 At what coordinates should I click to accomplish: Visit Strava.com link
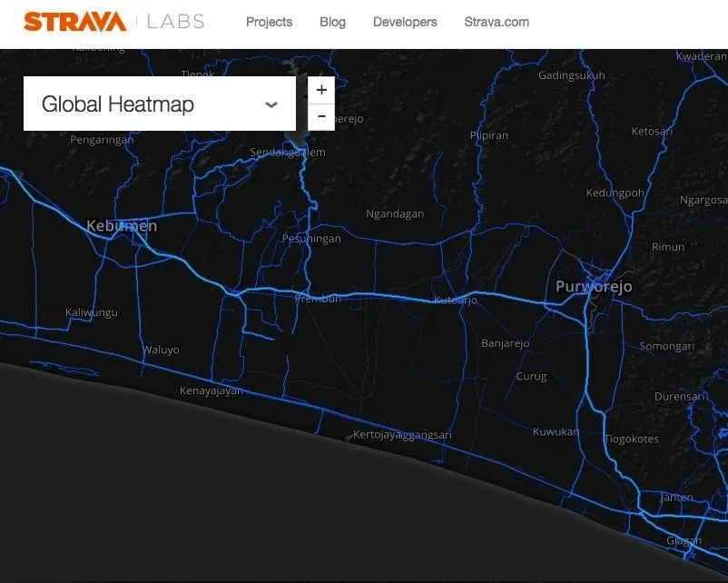pos(497,22)
